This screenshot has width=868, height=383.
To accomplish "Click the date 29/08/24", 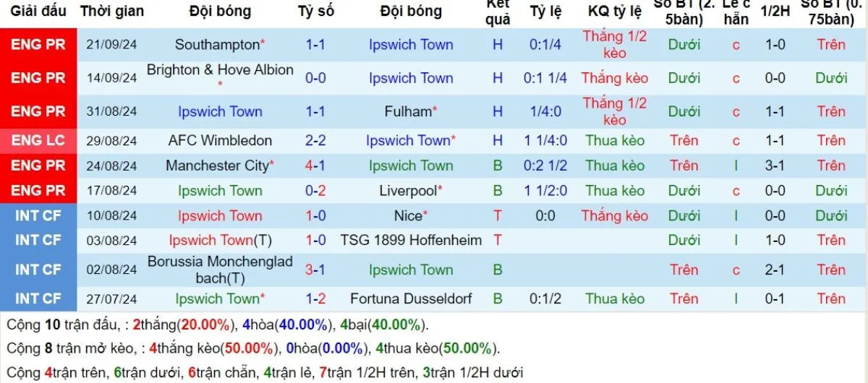I will coord(112,141).
